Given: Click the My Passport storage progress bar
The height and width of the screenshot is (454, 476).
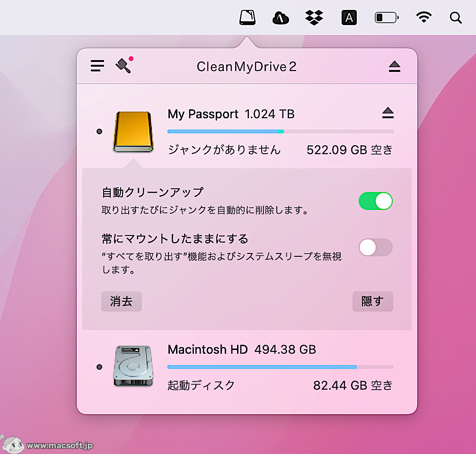Looking at the screenshot, I should click(x=280, y=131).
